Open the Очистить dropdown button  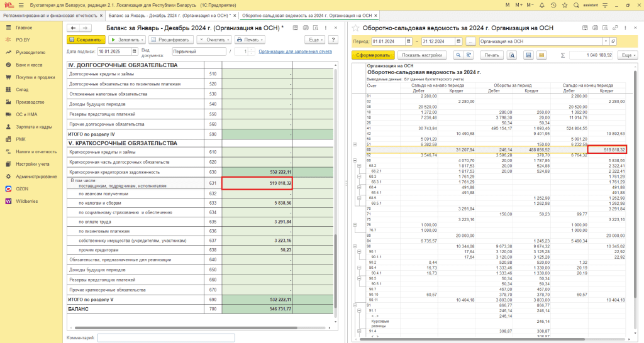214,40
